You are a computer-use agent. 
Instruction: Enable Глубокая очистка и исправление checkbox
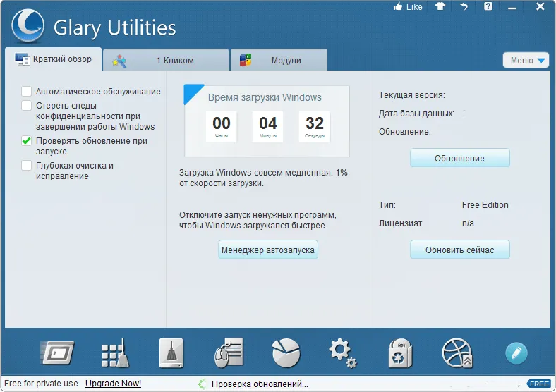tap(26, 166)
